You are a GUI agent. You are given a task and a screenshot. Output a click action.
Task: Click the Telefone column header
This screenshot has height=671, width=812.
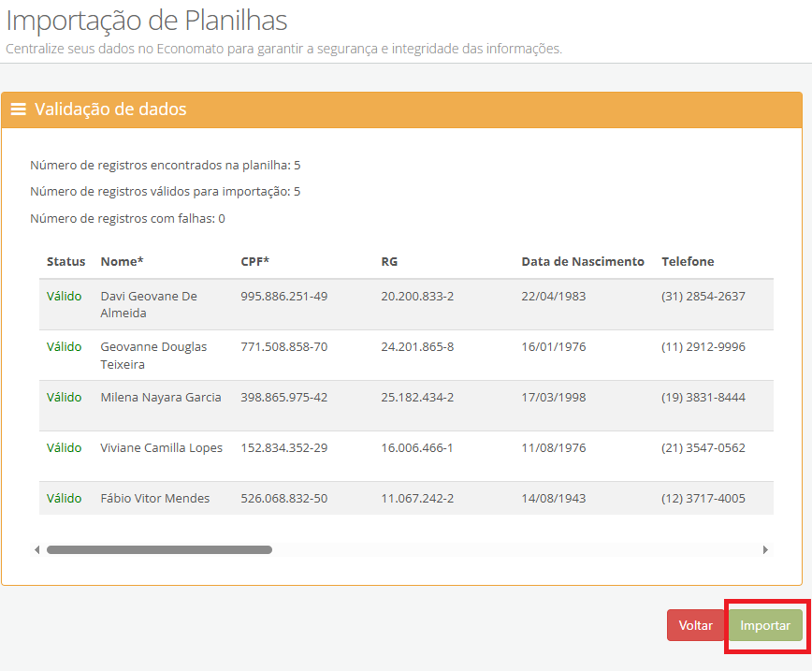coord(688,262)
